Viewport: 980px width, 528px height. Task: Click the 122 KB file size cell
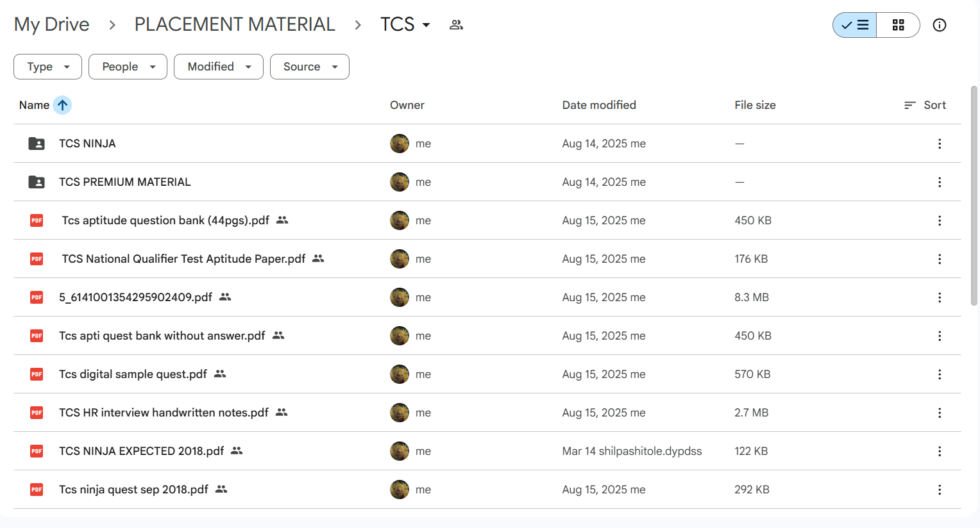click(751, 451)
